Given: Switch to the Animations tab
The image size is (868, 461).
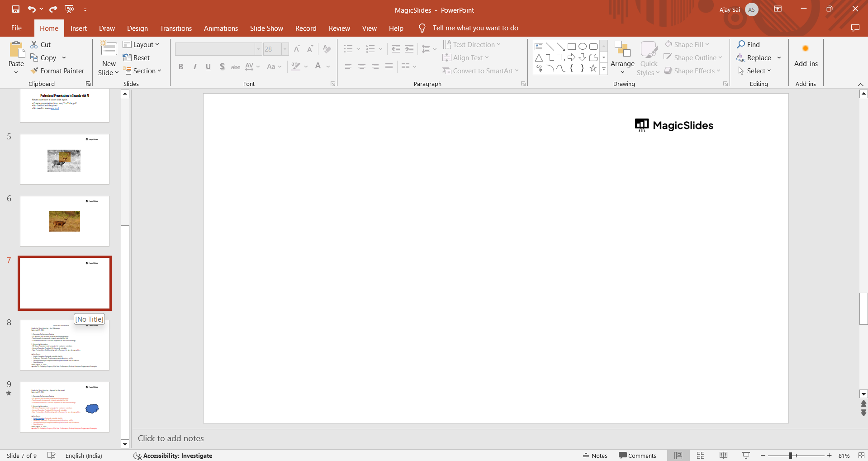Looking at the screenshot, I should 221,28.
